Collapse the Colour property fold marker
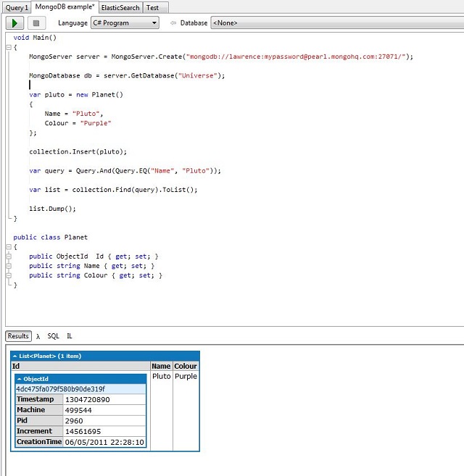The image size is (464, 476). pyautogui.click(x=9, y=275)
